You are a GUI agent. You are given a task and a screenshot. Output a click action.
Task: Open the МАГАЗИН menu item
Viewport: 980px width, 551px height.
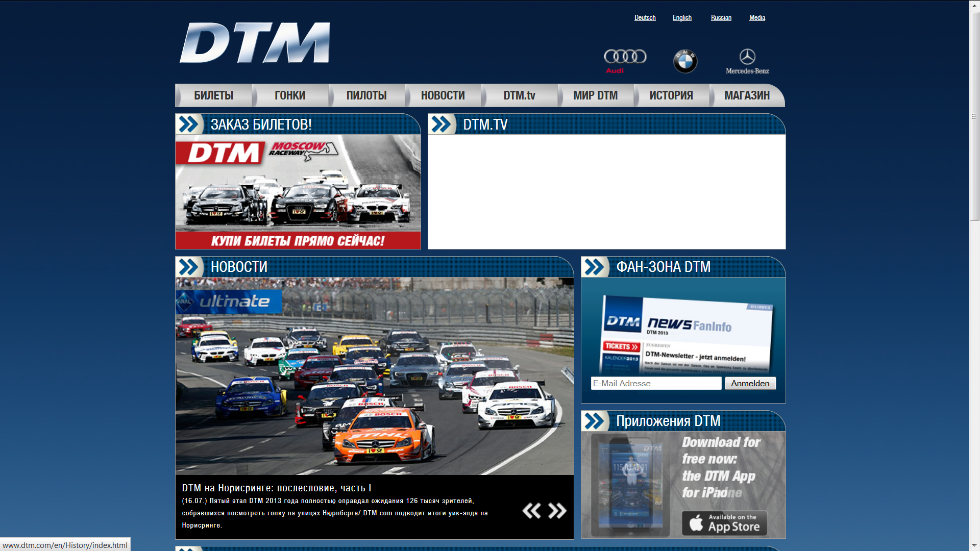[747, 95]
